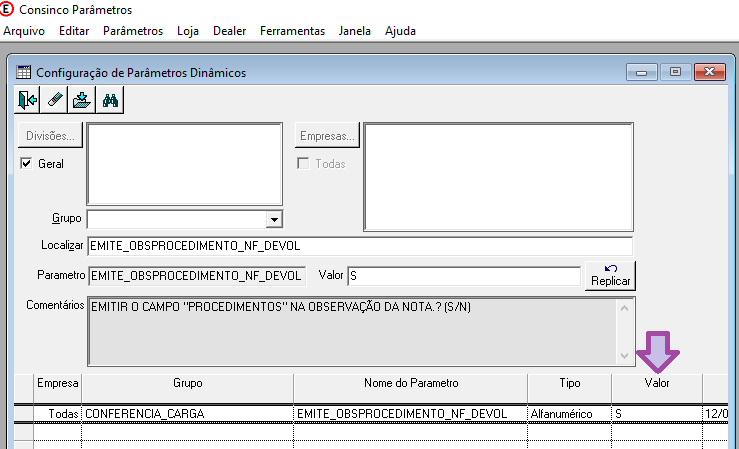
Task: Click in the Localizar search field
Action: point(360,246)
